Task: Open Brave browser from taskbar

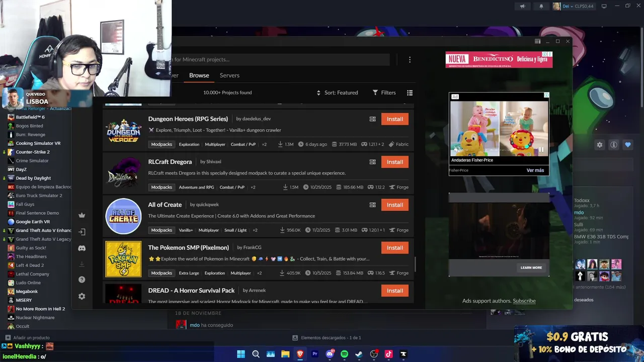Action: 300,354
